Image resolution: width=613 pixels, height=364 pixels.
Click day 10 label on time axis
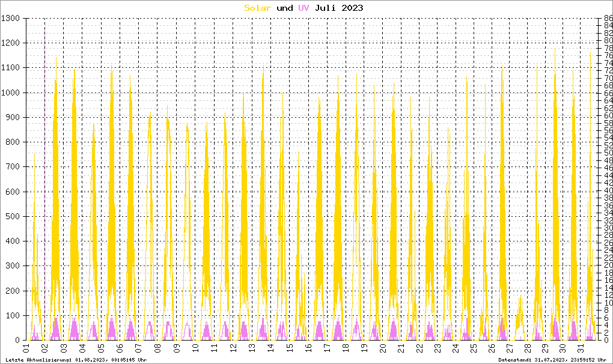coord(194,348)
